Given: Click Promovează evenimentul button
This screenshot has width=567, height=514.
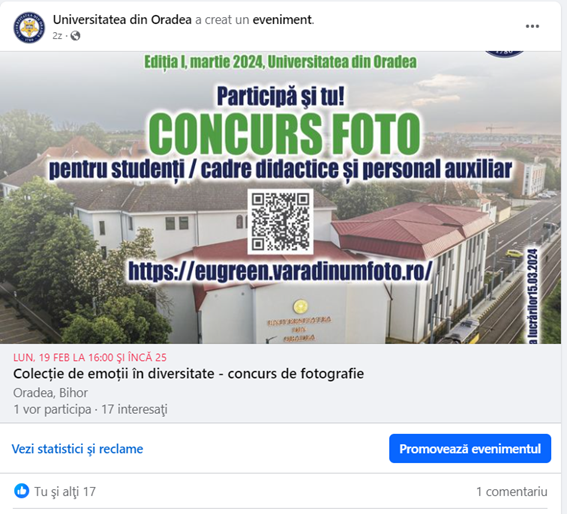Looking at the screenshot, I should click(x=470, y=449).
